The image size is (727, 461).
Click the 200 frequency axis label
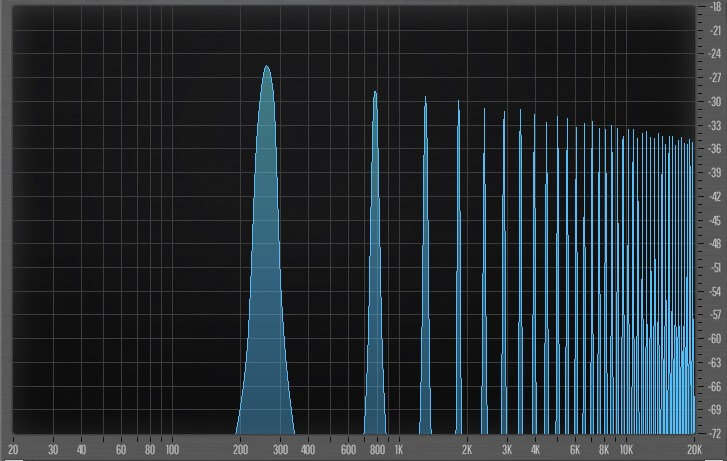pos(241,451)
